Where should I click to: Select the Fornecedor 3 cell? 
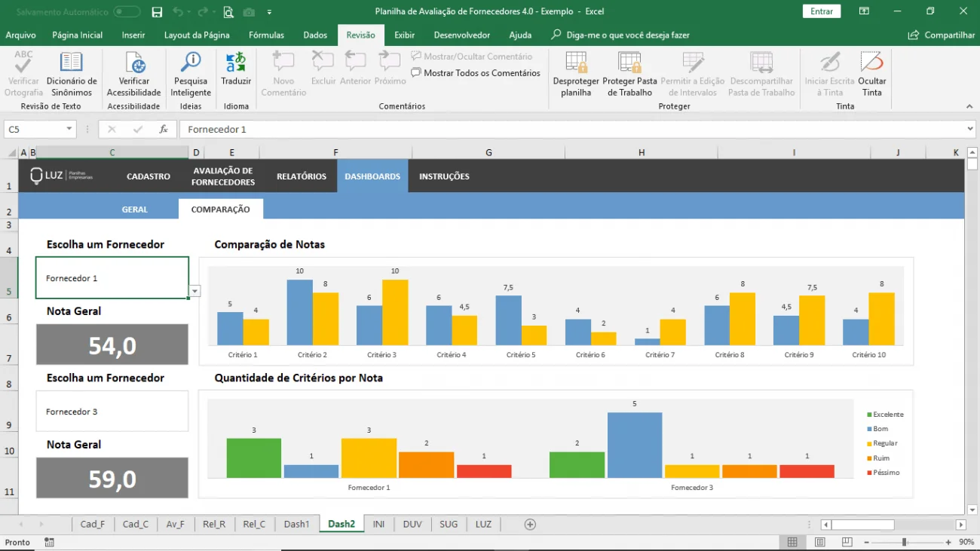click(112, 412)
